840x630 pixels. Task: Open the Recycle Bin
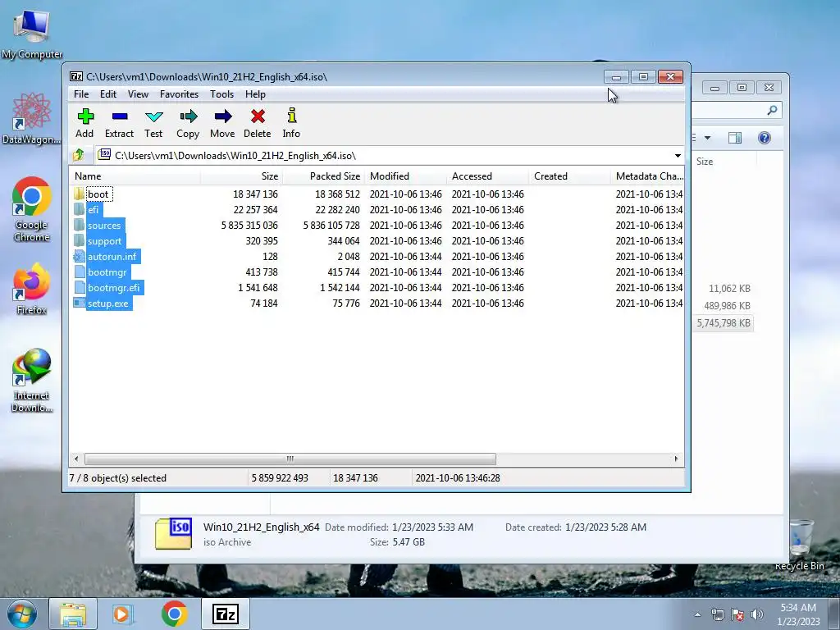click(800, 545)
